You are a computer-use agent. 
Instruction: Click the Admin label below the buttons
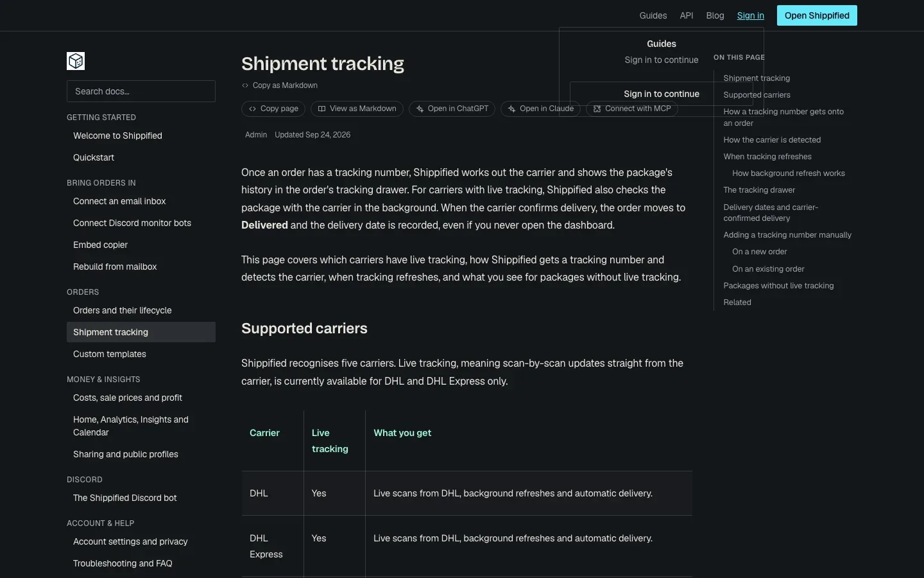pyautogui.click(x=256, y=135)
